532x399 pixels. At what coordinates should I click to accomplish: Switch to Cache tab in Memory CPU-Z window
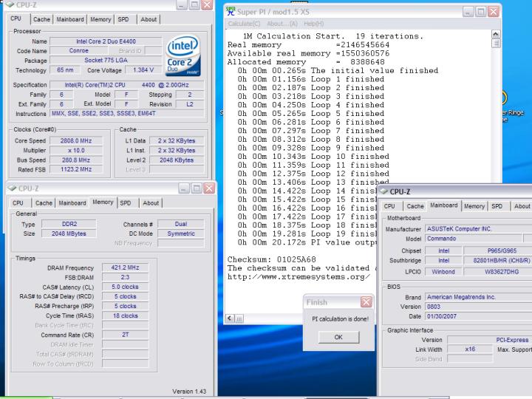click(x=44, y=203)
